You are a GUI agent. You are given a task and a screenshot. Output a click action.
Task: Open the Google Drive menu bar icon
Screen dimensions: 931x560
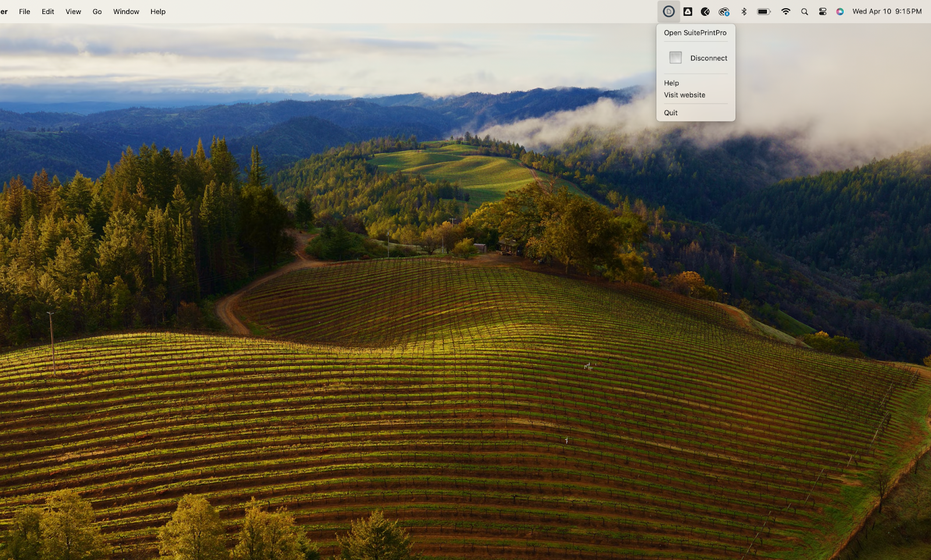(x=687, y=12)
